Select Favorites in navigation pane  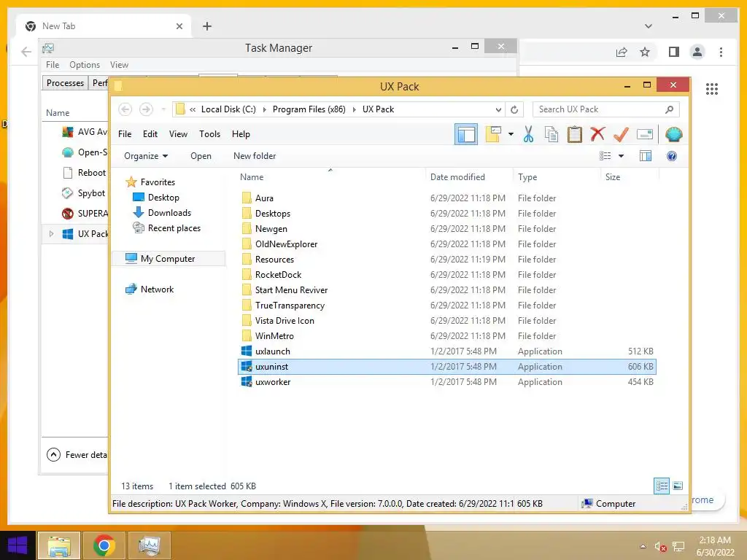158,182
